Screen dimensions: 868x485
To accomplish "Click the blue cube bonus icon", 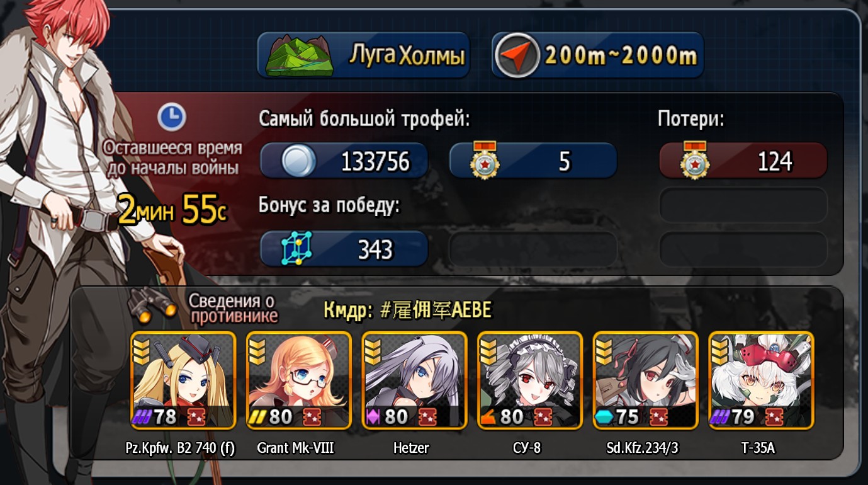I will point(296,248).
